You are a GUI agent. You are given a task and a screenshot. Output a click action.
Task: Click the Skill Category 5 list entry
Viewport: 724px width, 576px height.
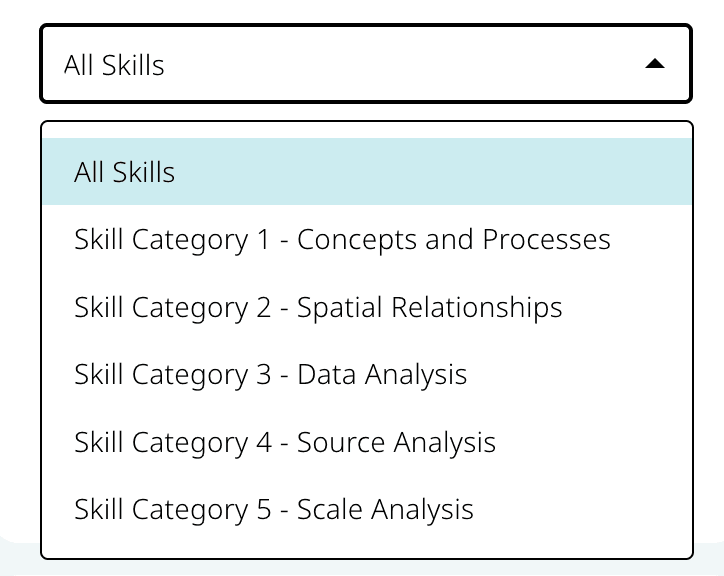(x=274, y=509)
